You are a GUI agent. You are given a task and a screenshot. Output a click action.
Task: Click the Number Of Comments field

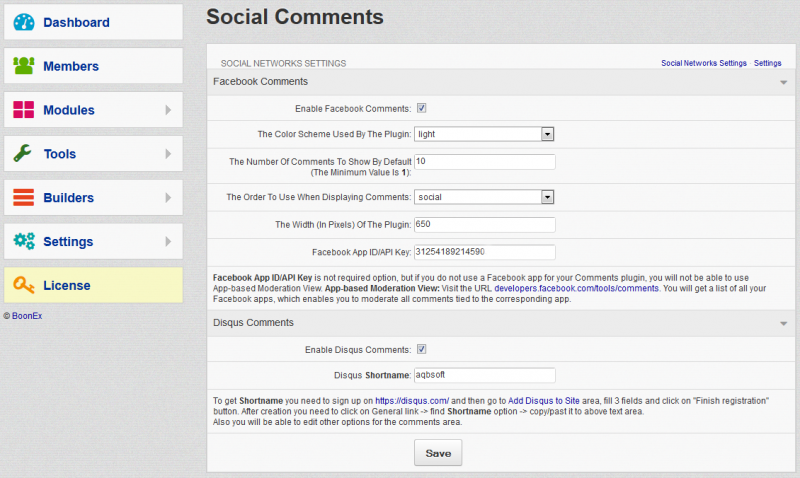pyautogui.click(x=485, y=162)
